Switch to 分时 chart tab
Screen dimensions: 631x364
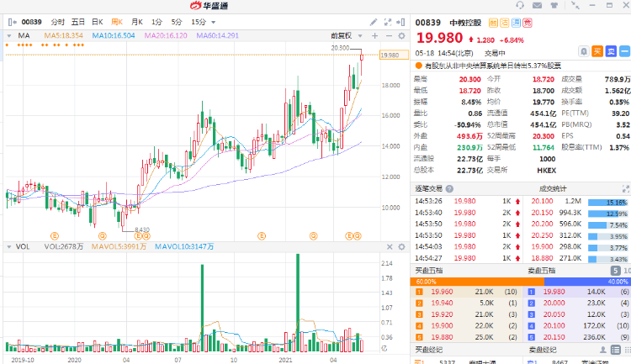tap(57, 22)
